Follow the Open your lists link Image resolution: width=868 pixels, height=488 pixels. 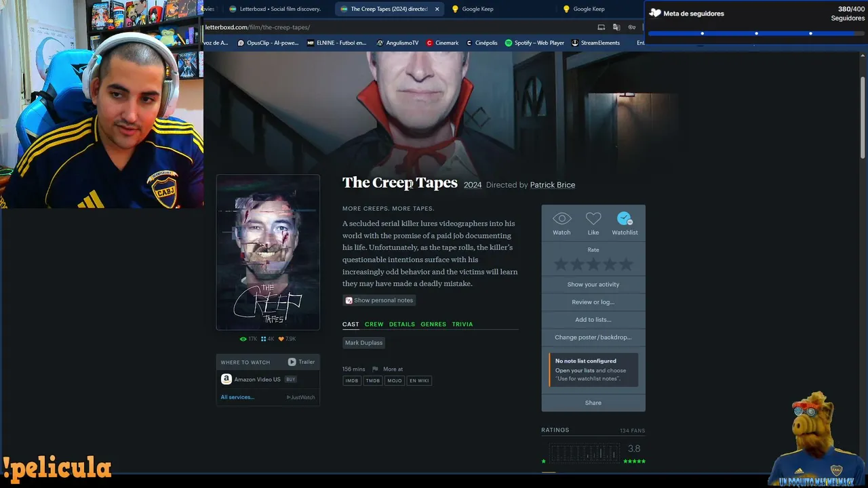tap(575, 371)
